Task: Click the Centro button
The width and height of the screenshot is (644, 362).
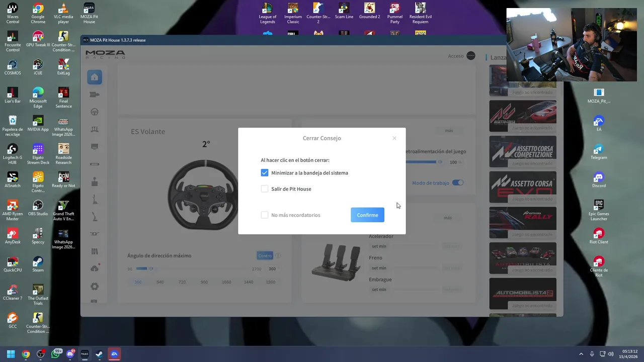Action: [x=265, y=255]
